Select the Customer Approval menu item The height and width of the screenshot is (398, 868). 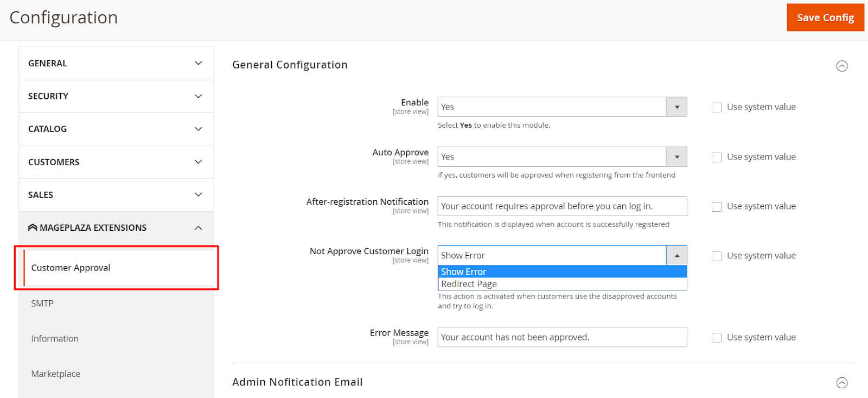[71, 268]
